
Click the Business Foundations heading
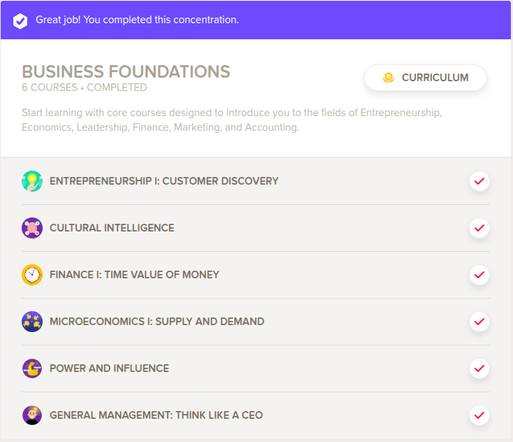(126, 72)
